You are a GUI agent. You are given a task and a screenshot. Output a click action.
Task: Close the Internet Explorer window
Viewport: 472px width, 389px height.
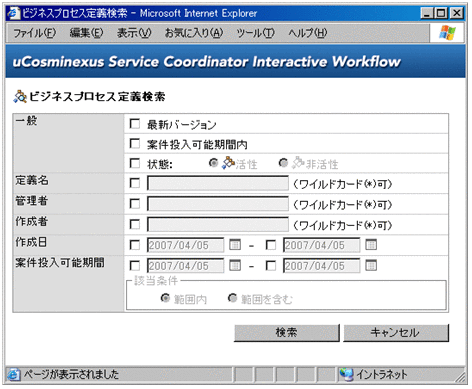click(x=457, y=13)
